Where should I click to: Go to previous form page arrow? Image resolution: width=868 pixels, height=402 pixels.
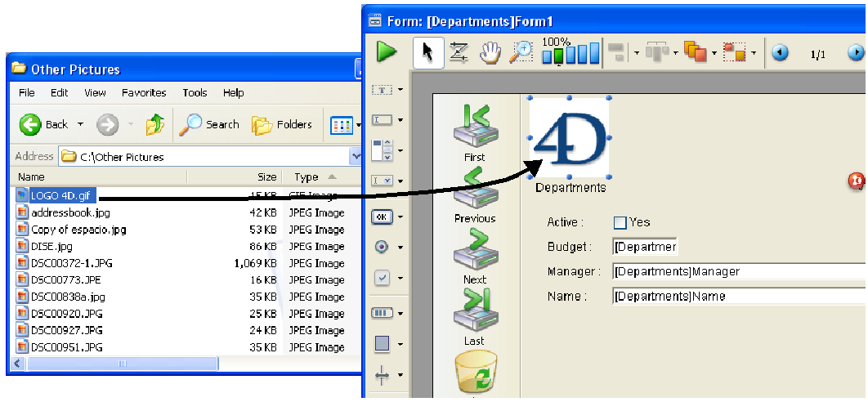(x=780, y=53)
